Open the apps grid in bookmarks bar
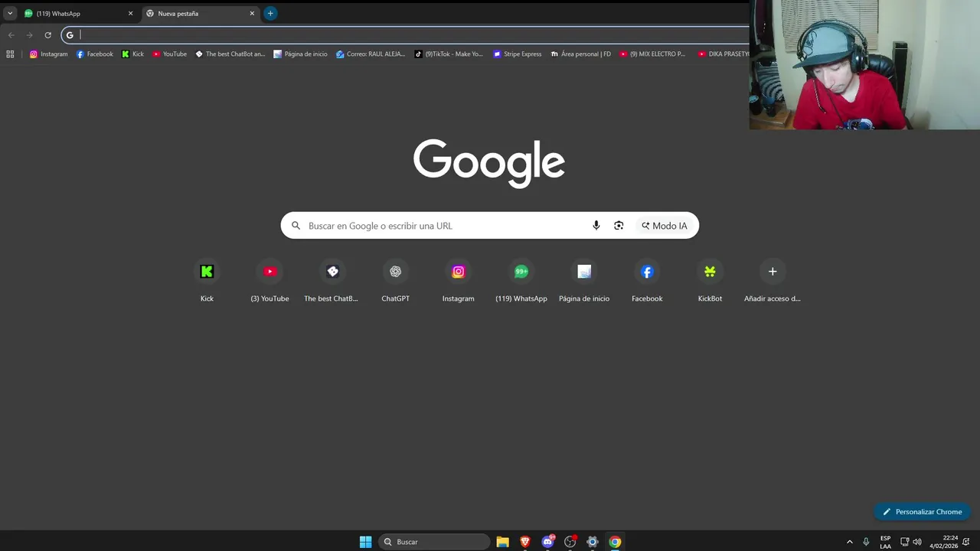The image size is (980, 551). (10, 54)
